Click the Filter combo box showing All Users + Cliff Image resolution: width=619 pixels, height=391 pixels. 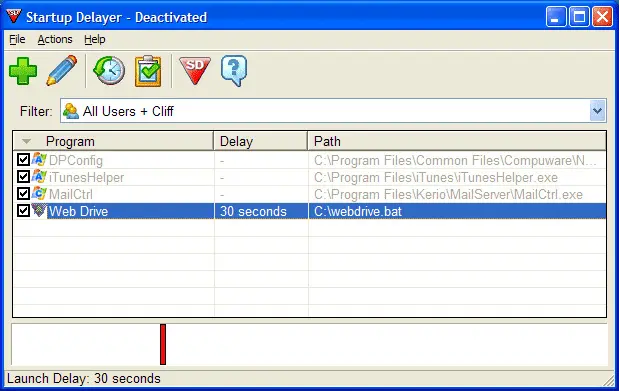333,111
